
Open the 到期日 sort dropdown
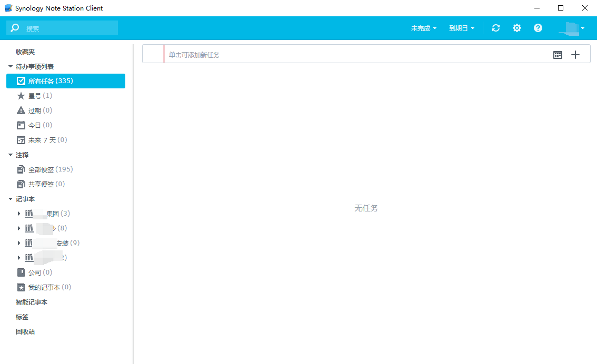pyautogui.click(x=462, y=28)
